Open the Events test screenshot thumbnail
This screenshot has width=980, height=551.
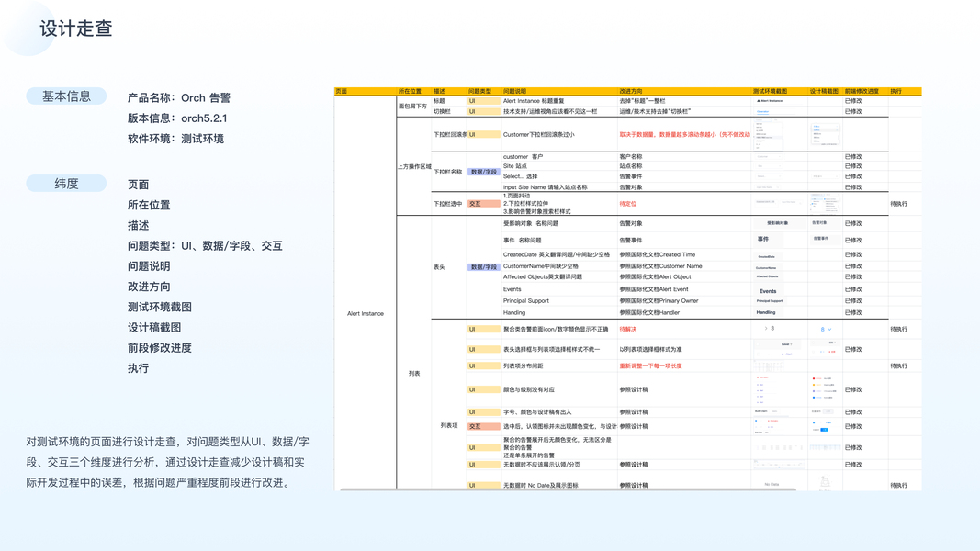point(768,291)
